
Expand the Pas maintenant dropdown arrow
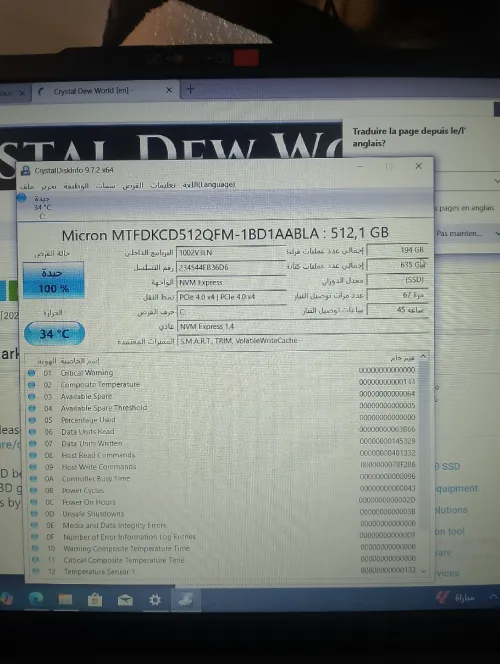pos(497,233)
